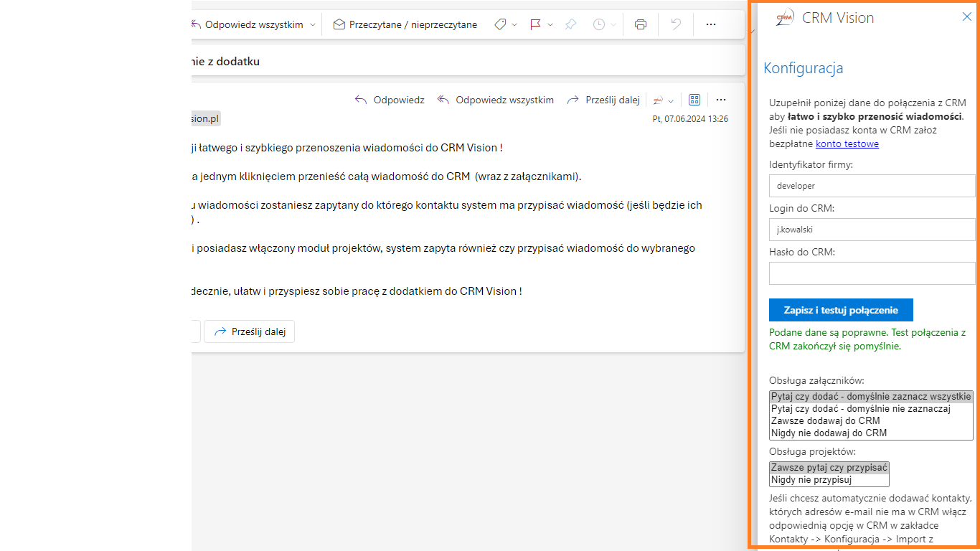Click the print icon
The height and width of the screenshot is (551, 980).
(x=641, y=24)
